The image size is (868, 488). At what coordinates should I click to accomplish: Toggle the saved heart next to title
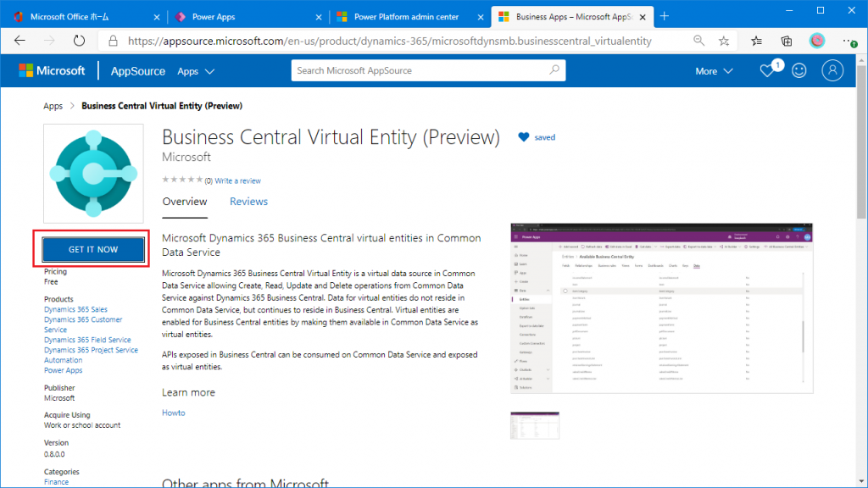point(524,137)
